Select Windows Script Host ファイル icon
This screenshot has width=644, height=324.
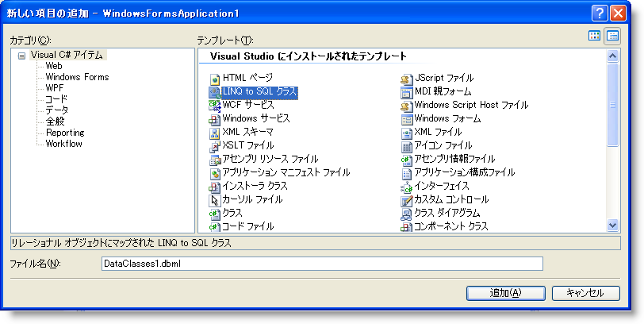pos(407,106)
